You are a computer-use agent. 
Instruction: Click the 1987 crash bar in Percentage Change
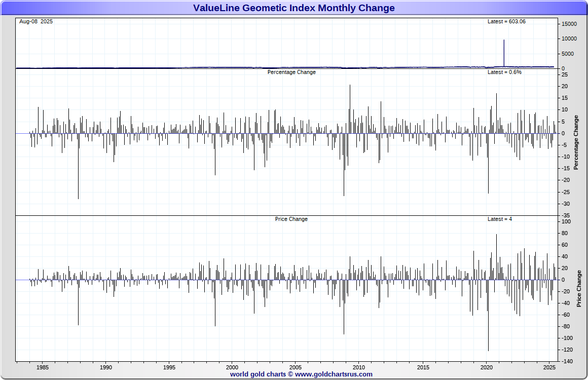(79, 166)
